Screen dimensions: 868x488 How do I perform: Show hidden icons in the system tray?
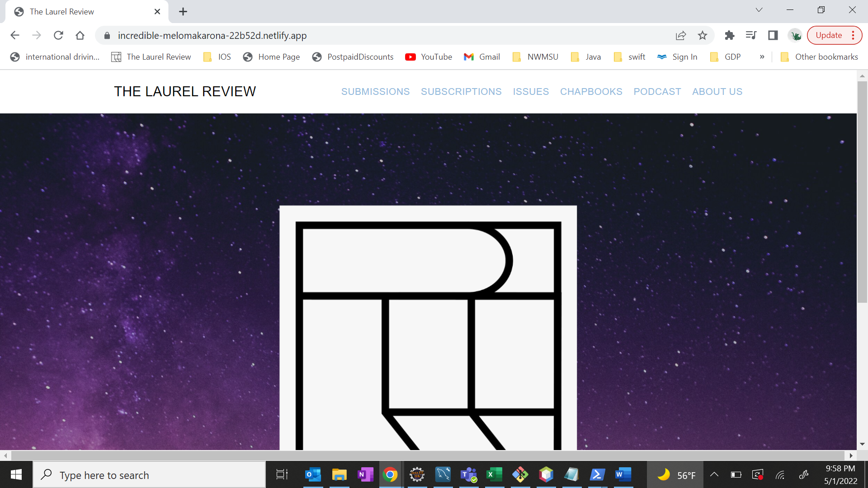tap(714, 474)
